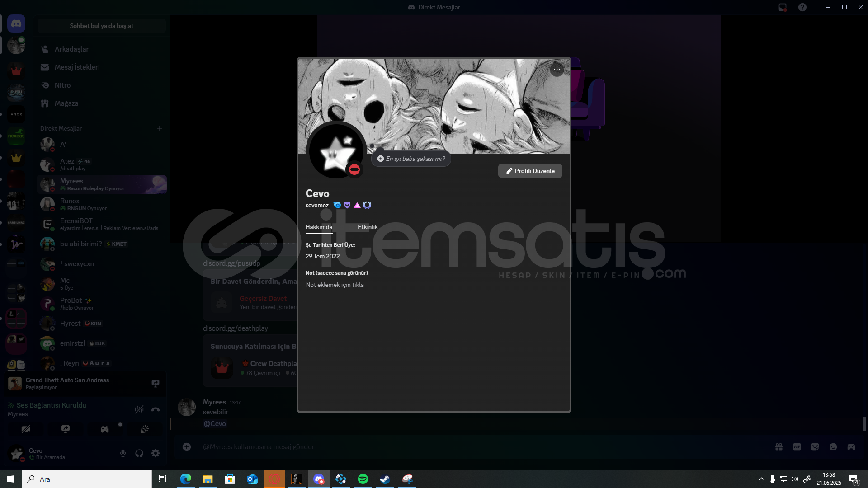Open direct message with Runox

click(x=102, y=204)
